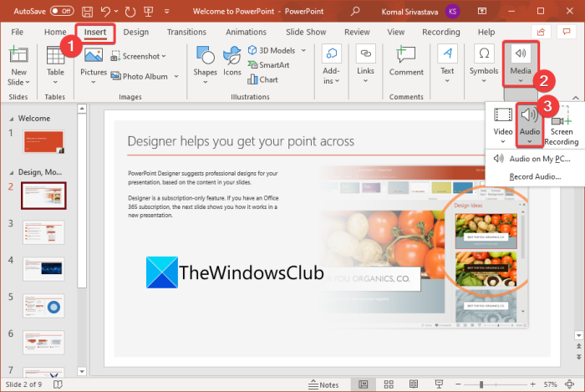
Task: Click the slide title text
Action: [x=241, y=141]
